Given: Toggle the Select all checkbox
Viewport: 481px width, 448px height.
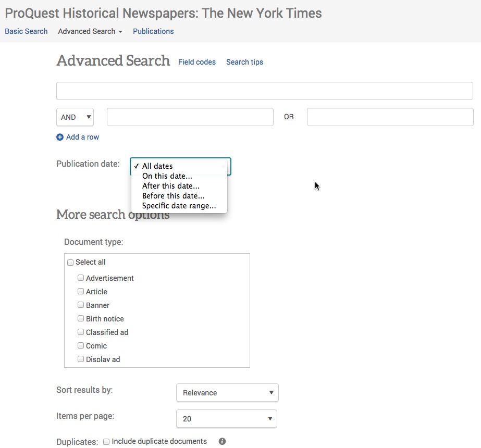Looking at the screenshot, I should pos(70,263).
